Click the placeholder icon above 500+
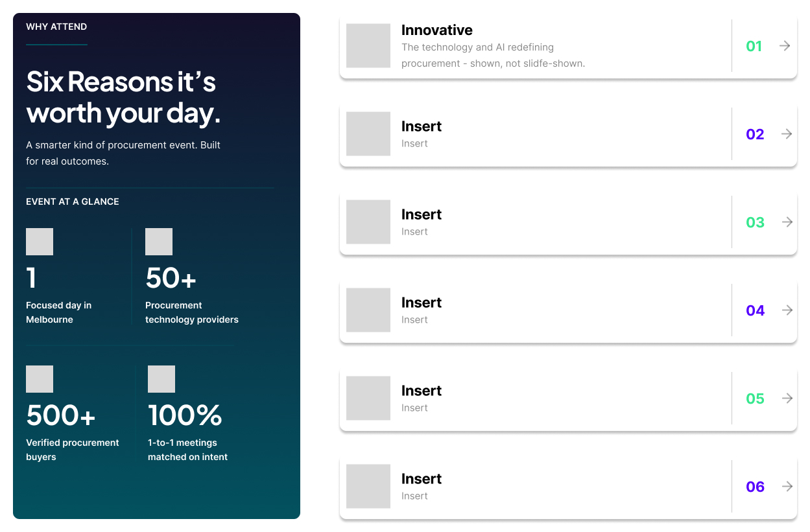 click(x=40, y=379)
